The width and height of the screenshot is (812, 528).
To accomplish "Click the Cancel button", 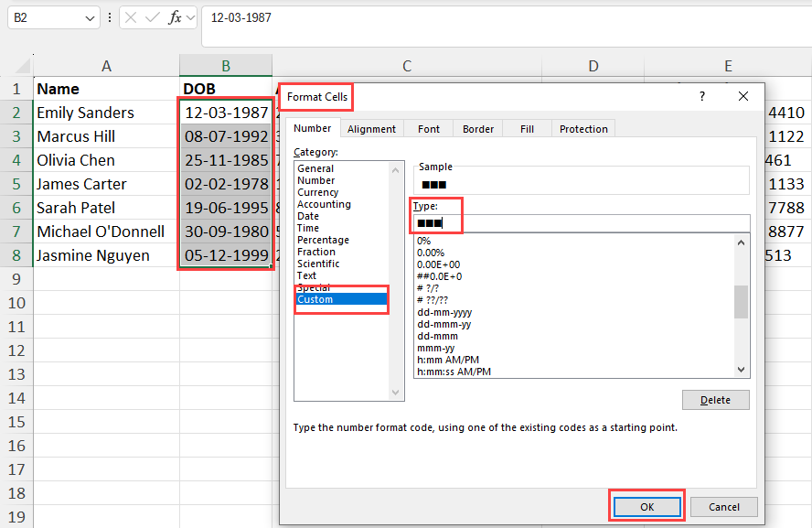I will tap(724, 507).
